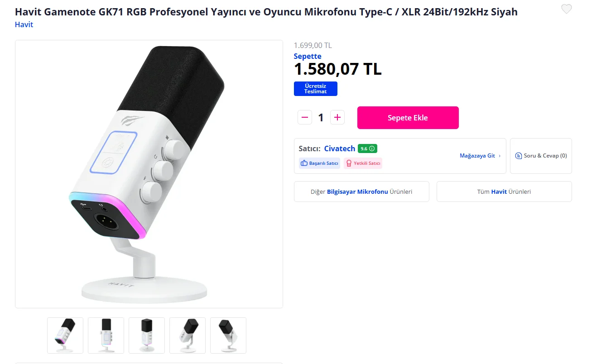Browse Diğer Bilgisayar Mikrofonu Ürünleri

361,192
